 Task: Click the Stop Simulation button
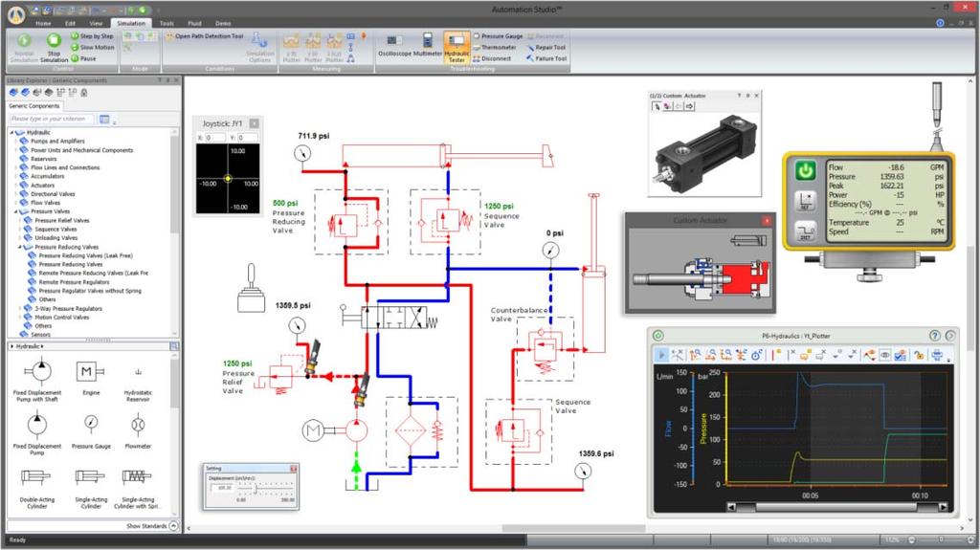pos(54,48)
